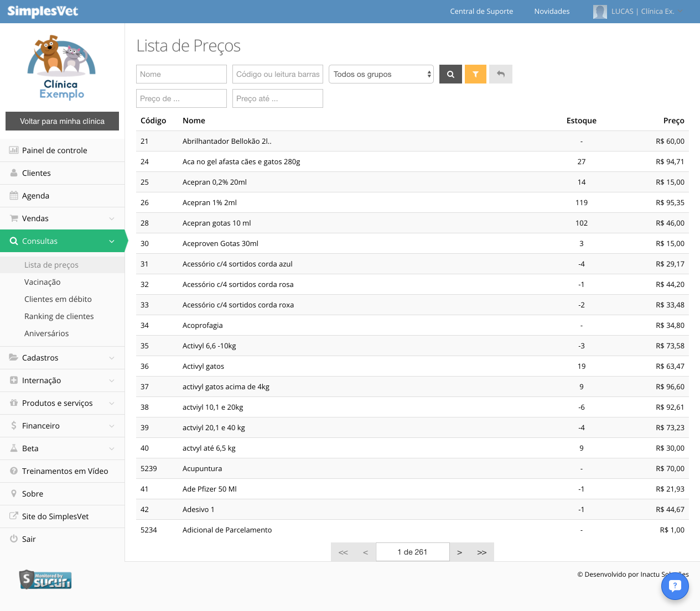Click the magnifier search button

pos(450,74)
